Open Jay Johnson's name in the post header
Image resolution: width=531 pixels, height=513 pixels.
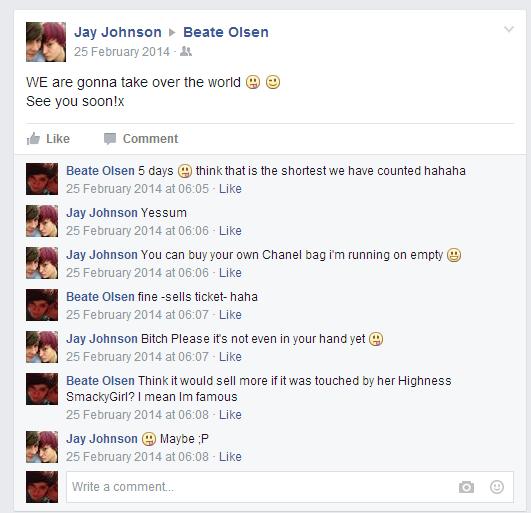[x=118, y=32]
